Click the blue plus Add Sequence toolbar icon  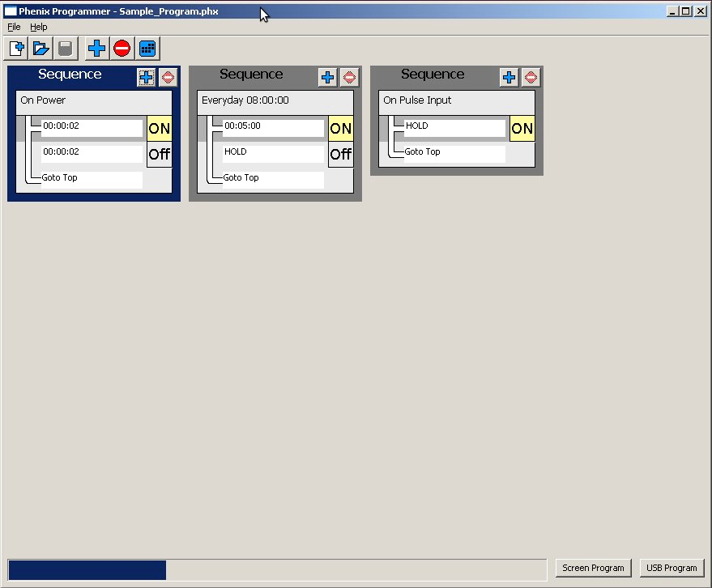97,49
